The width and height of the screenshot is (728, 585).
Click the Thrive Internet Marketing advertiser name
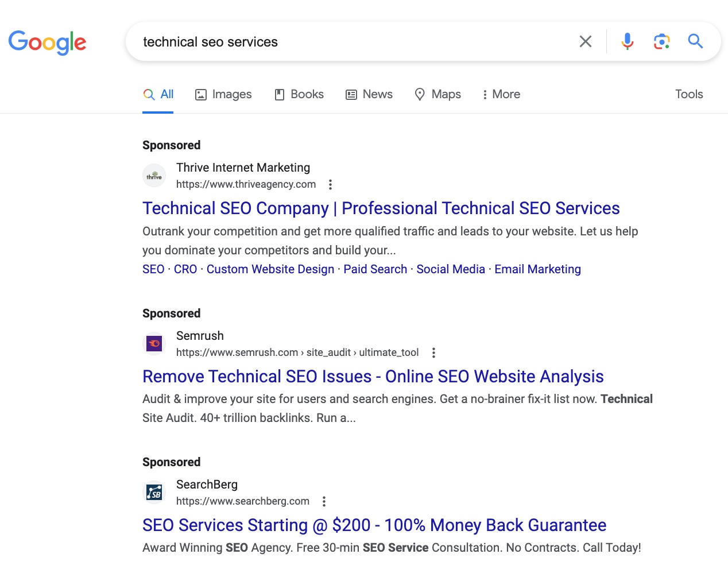click(x=243, y=168)
